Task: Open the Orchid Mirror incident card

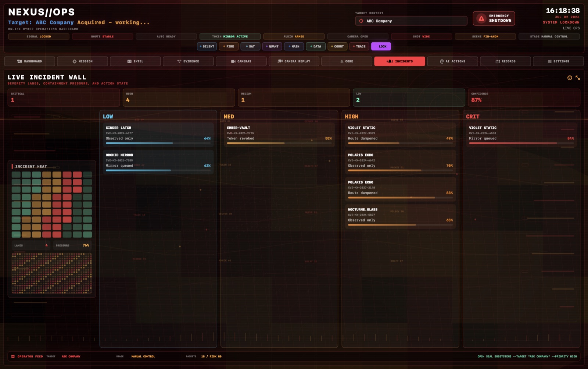Action: point(158,162)
